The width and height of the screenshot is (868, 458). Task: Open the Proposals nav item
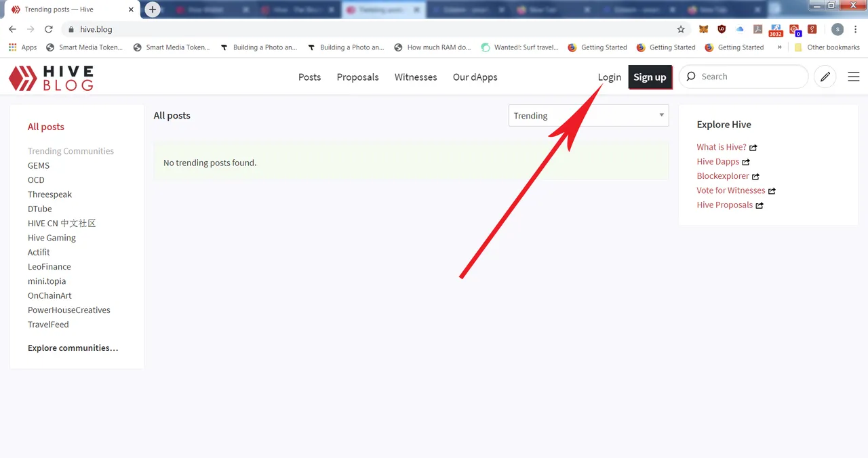[357, 77]
